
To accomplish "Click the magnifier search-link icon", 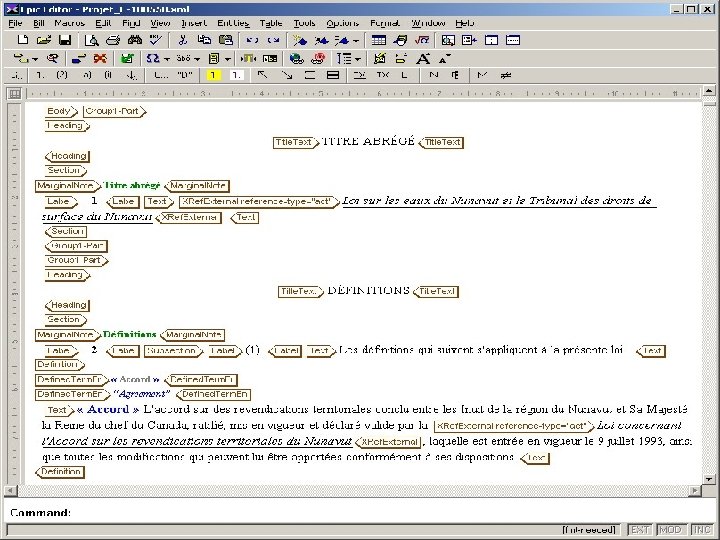I will click(x=52, y=58).
